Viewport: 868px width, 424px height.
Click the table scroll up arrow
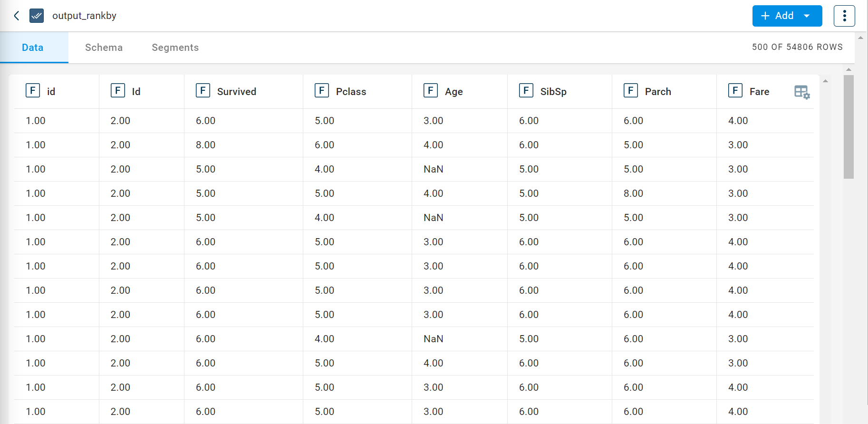pyautogui.click(x=849, y=69)
